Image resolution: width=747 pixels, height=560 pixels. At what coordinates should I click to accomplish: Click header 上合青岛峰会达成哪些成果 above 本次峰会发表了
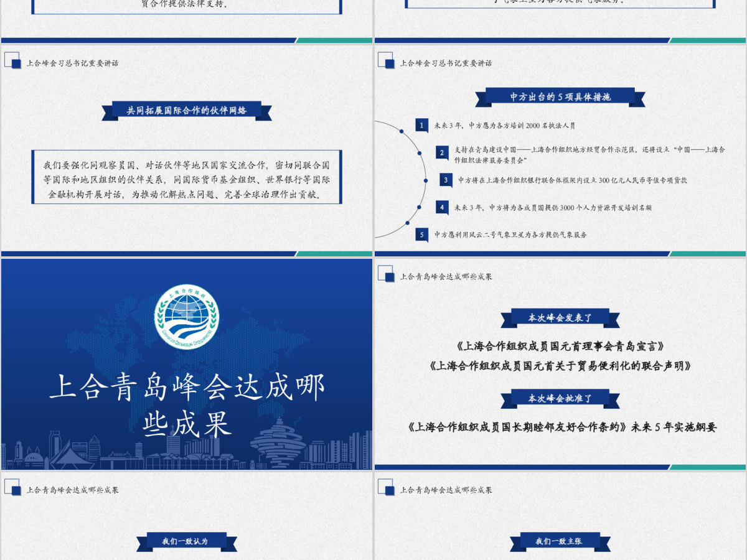(x=446, y=277)
